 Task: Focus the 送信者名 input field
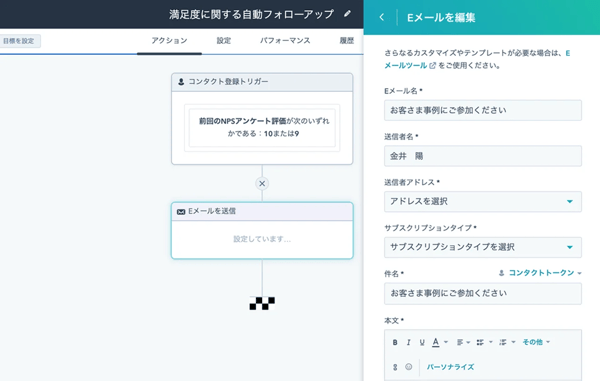click(483, 156)
